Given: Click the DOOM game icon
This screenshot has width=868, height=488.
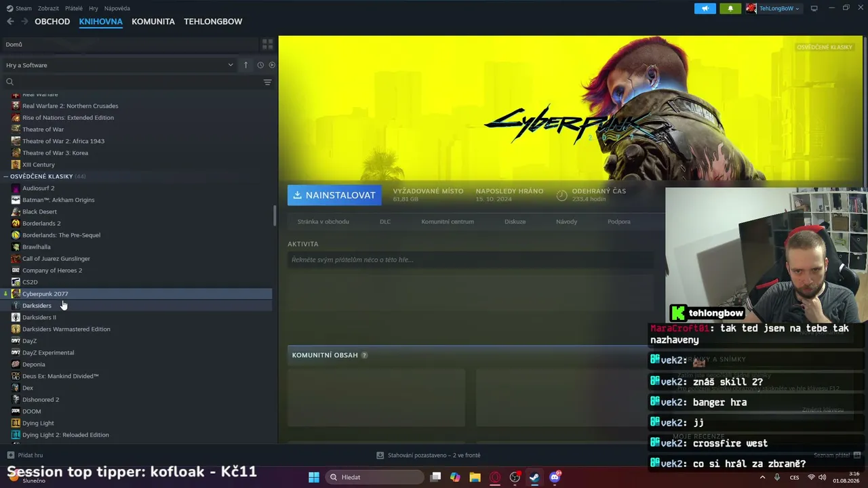Looking at the screenshot, I should coord(16,411).
